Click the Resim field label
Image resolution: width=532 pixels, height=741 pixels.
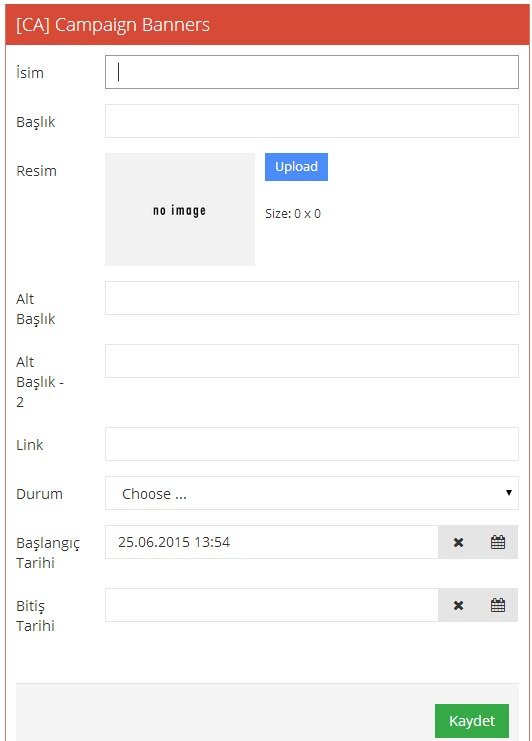pyautogui.click(x=36, y=171)
